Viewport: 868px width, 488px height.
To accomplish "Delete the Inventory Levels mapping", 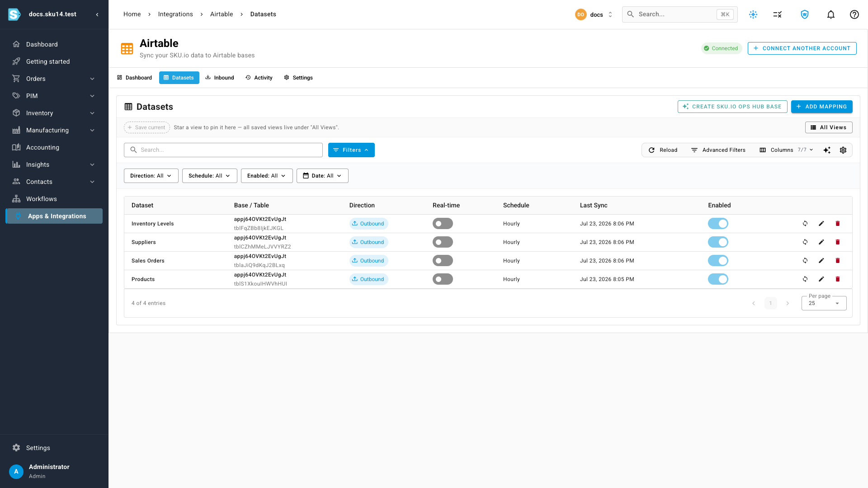I will click(838, 224).
